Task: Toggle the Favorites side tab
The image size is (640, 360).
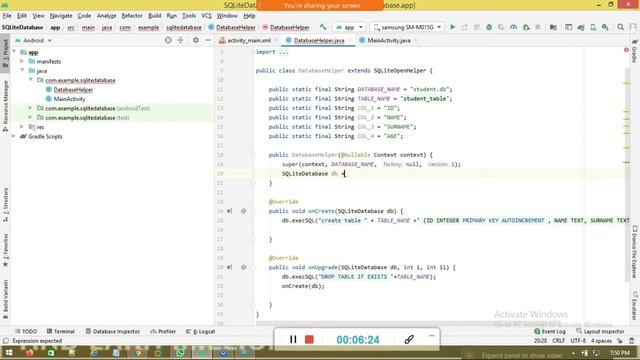Action: (x=5, y=250)
